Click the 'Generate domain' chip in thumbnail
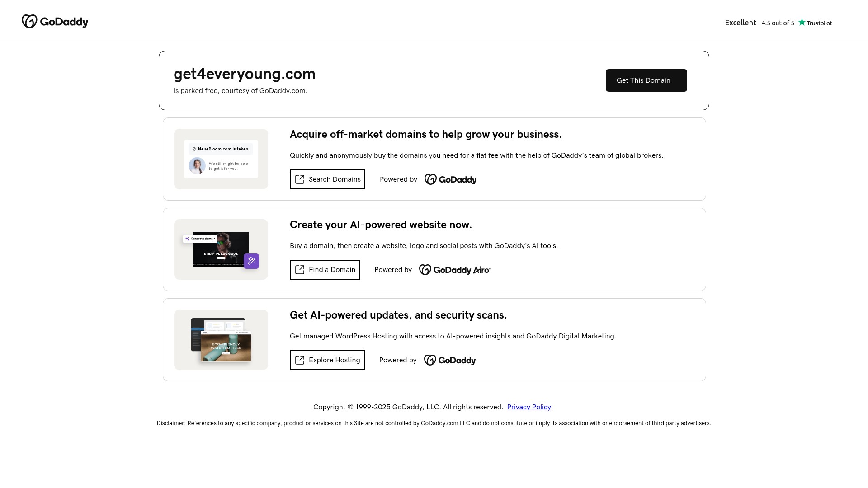The width and height of the screenshot is (868, 488). pyautogui.click(x=200, y=239)
